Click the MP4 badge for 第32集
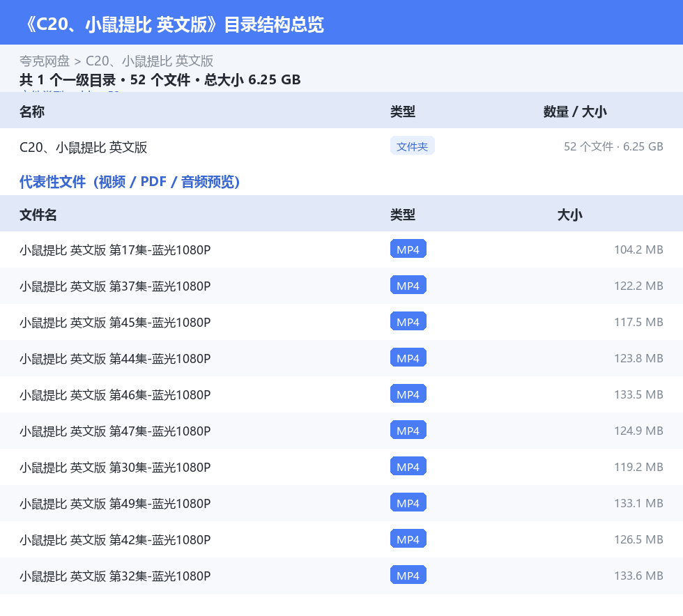The image size is (683, 616). tap(408, 575)
